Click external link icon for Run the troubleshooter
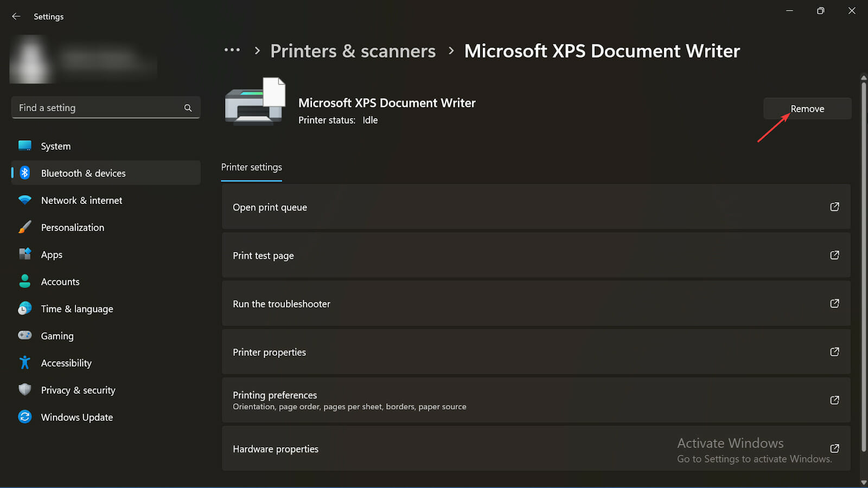This screenshot has width=868, height=488. pos(834,303)
